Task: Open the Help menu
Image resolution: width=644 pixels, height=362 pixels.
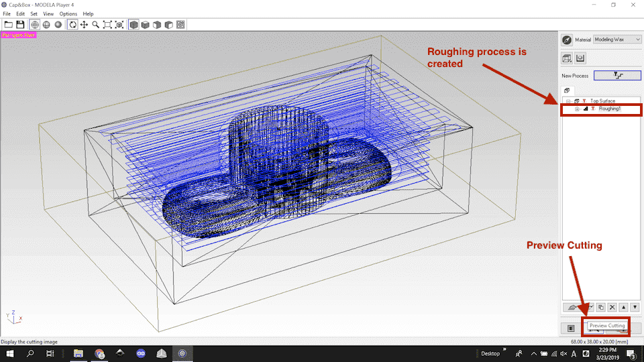Action: pos(88,14)
